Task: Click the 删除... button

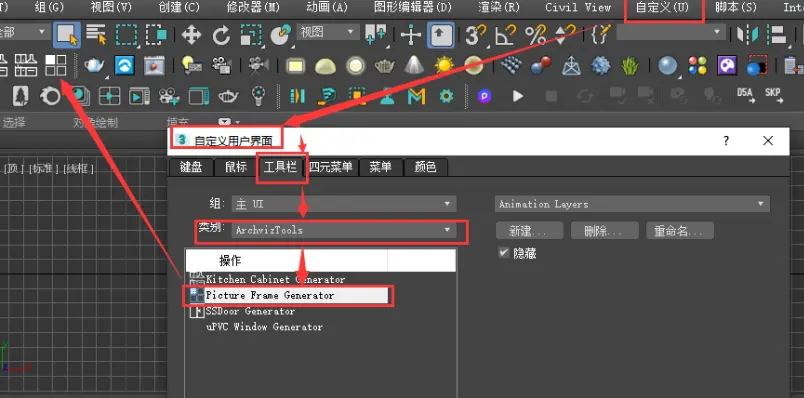Action: (x=605, y=230)
